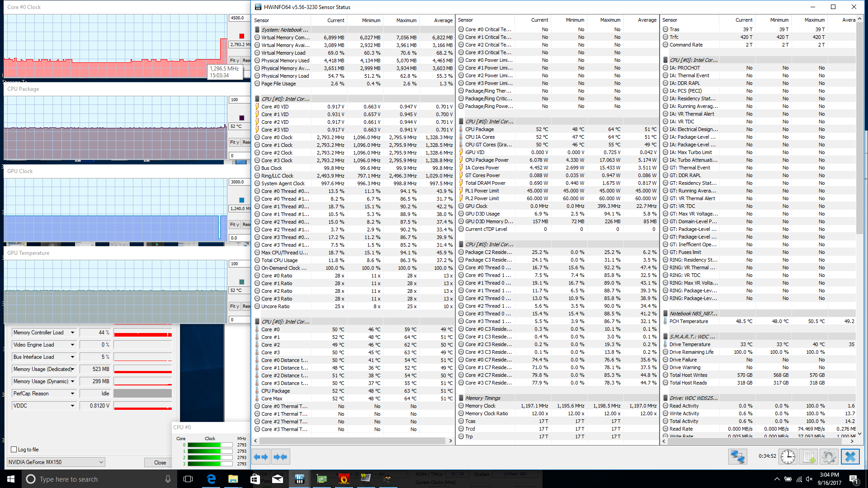Screen dimensions: 868x488
Task: Click the HWiNFO taskbar icon
Action: click(x=299, y=479)
